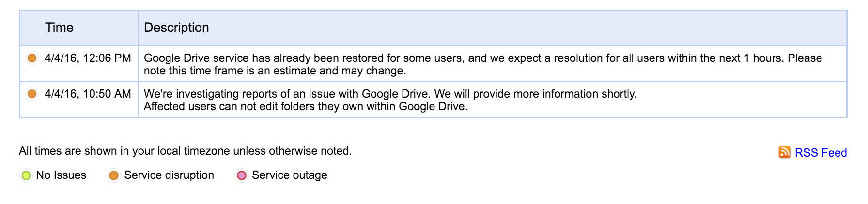
Task: Select the 4/4/16, 10:50 AM timestamp
Action: (88, 94)
